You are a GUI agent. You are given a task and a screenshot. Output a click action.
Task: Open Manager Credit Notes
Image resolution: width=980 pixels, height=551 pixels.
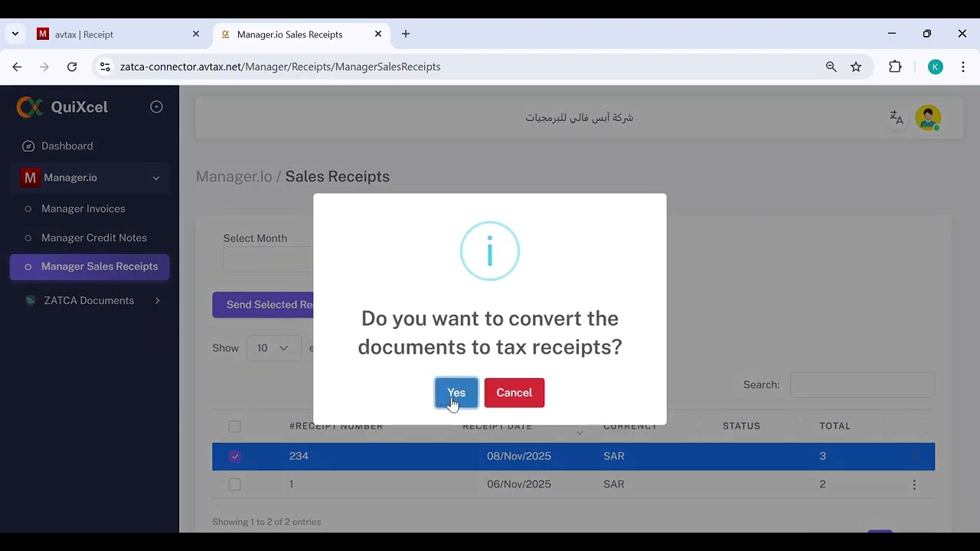[95, 238]
